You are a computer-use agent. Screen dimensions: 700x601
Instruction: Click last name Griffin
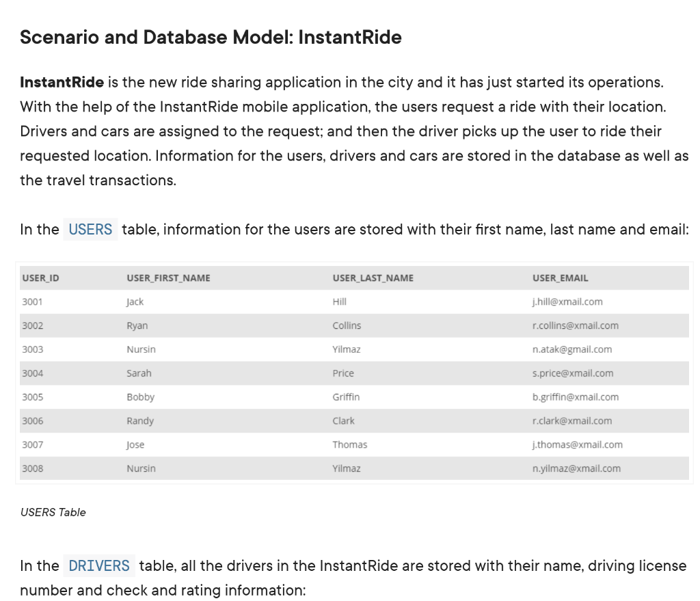(346, 397)
